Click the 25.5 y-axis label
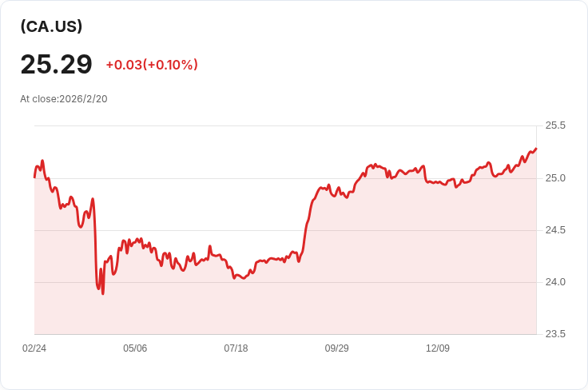The height and width of the screenshot is (390, 588). coord(555,125)
